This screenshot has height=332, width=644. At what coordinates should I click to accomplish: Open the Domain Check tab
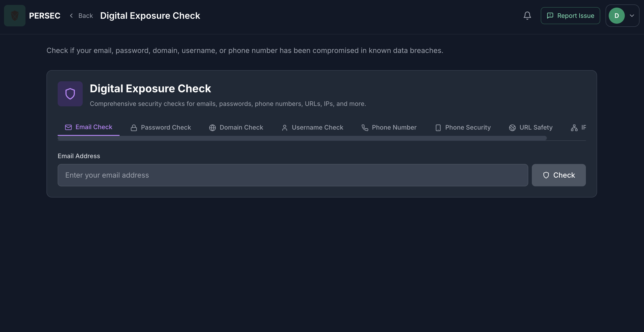point(236,128)
